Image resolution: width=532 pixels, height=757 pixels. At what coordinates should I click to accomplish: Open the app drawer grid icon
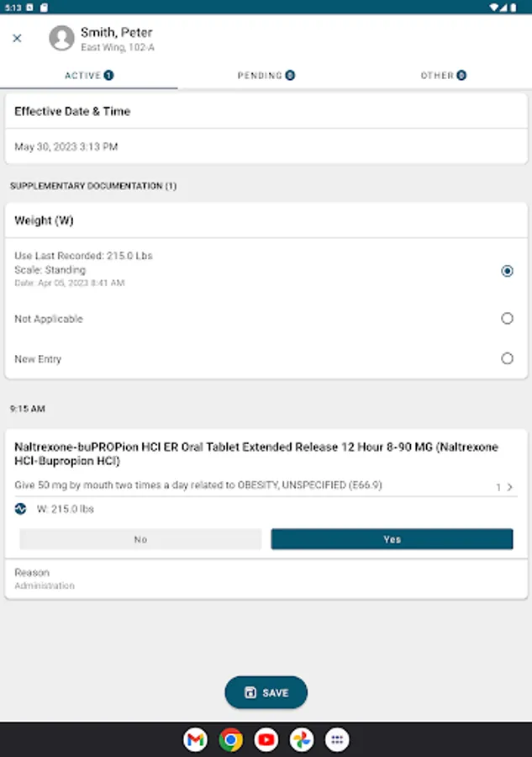(x=337, y=739)
